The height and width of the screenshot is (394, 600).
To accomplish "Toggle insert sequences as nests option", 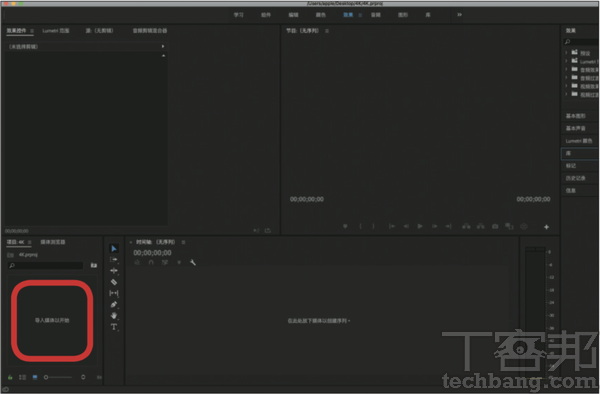I will click(137, 262).
